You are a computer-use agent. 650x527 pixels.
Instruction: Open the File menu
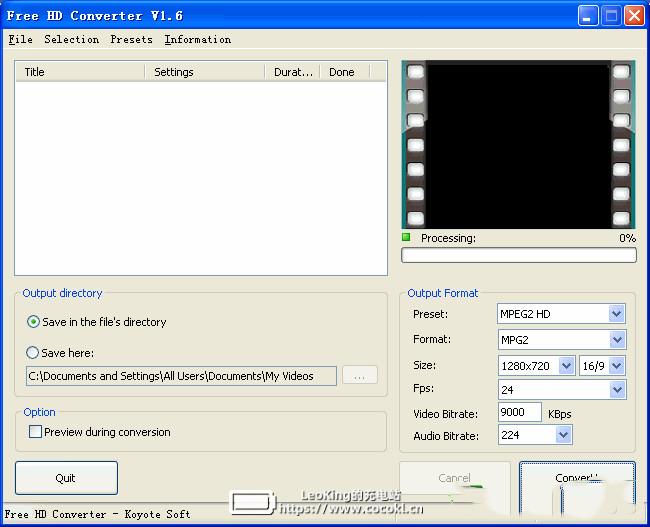point(20,39)
